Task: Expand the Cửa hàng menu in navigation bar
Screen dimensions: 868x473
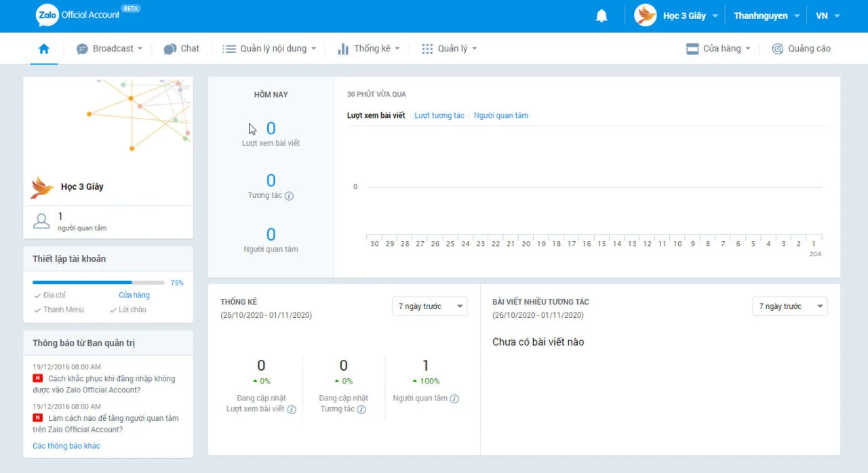Action: click(x=719, y=49)
